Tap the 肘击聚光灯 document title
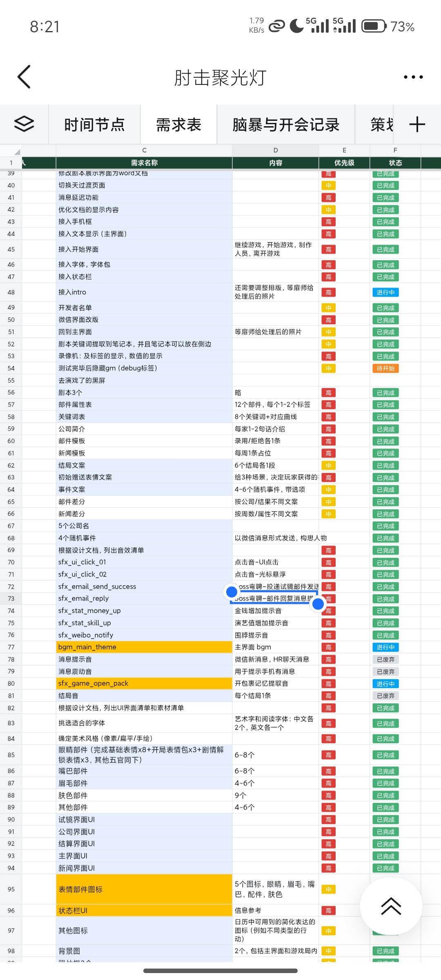This screenshot has height=980, width=441. point(220,77)
